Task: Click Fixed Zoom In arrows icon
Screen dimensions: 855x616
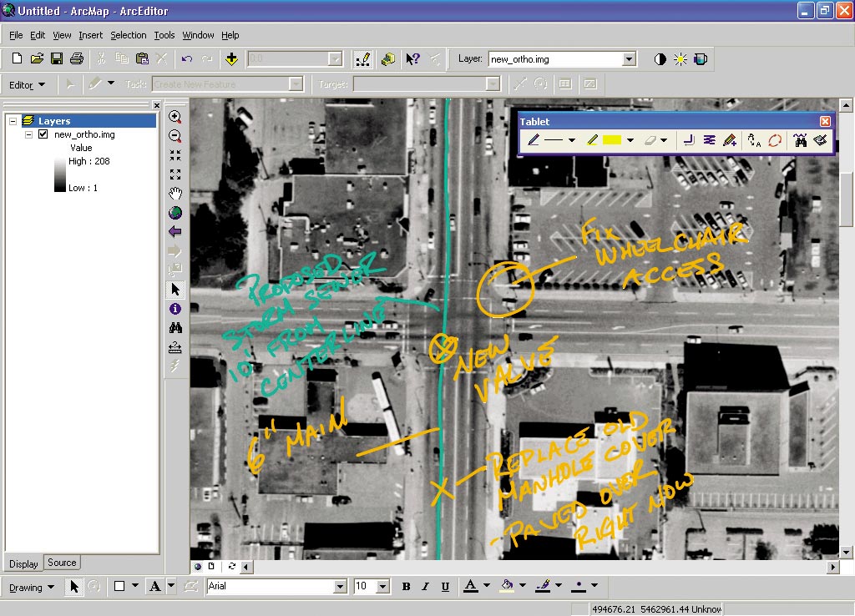Action: (175, 155)
